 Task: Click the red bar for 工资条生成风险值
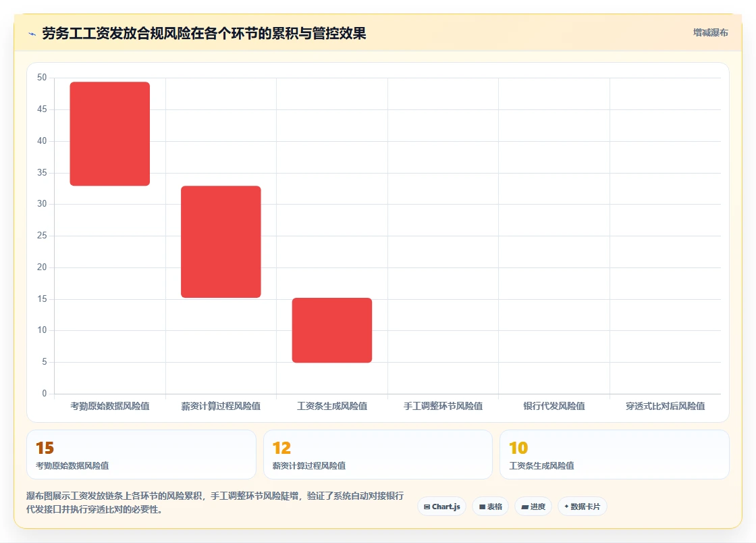pyautogui.click(x=331, y=330)
